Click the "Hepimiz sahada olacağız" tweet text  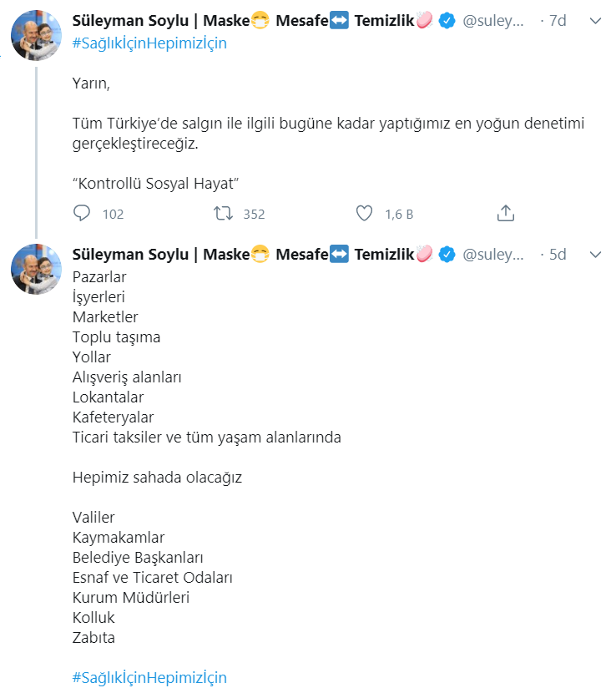tap(157, 478)
